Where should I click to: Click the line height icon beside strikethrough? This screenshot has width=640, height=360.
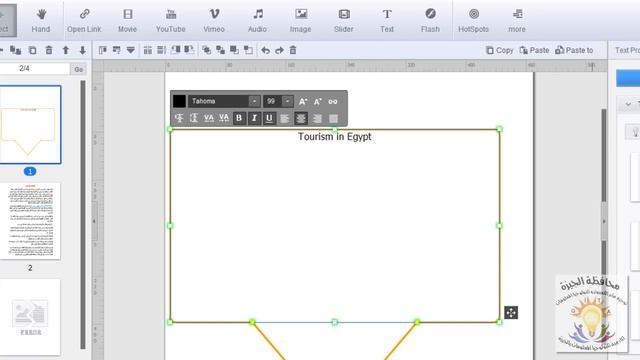point(194,118)
